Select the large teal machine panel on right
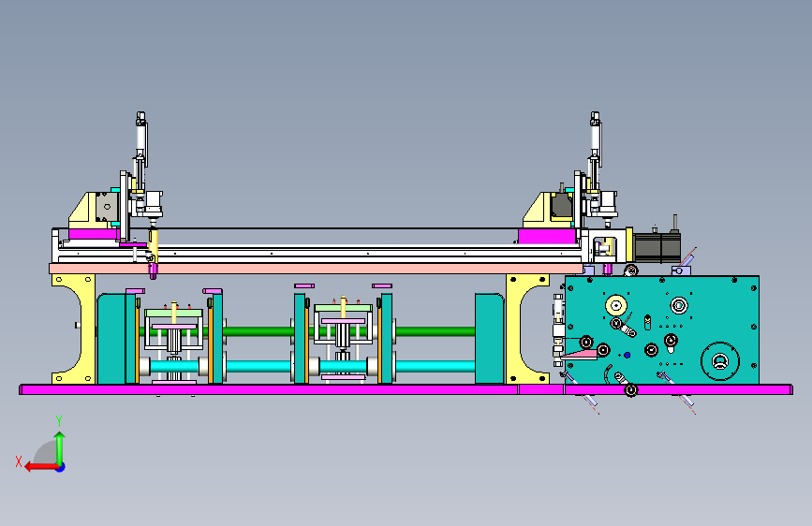The width and height of the screenshot is (812, 526). coord(662,329)
